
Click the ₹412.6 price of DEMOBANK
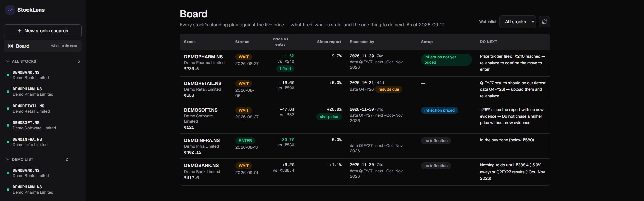point(191,178)
